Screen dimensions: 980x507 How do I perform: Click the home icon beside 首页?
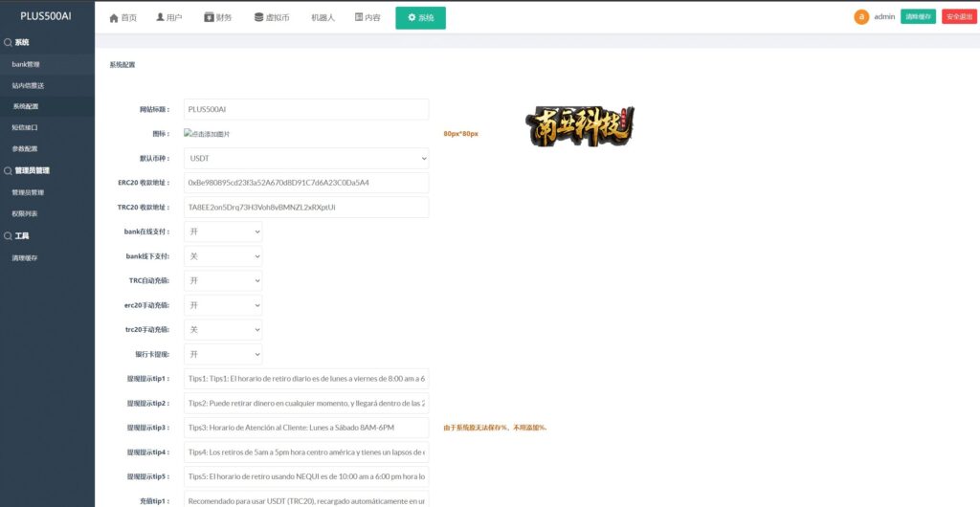[x=114, y=18]
